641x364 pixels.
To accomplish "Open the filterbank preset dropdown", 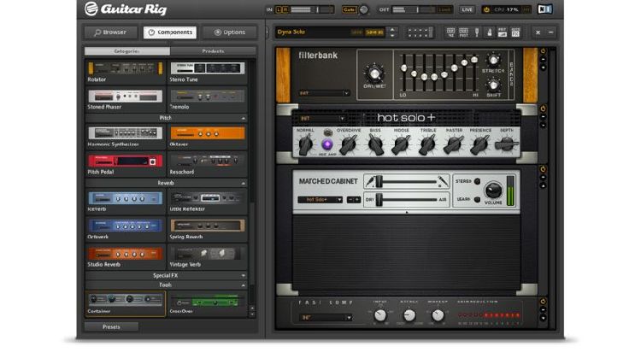I will (x=324, y=93).
